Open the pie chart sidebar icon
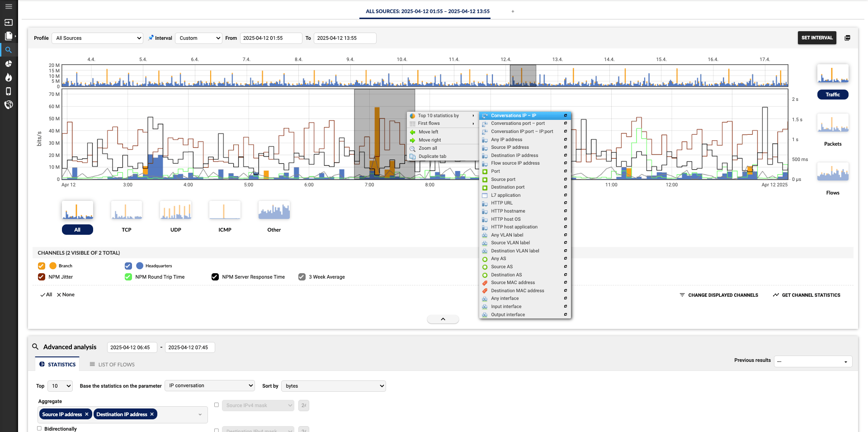This screenshot has width=868, height=432. click(x=9, y=64)
